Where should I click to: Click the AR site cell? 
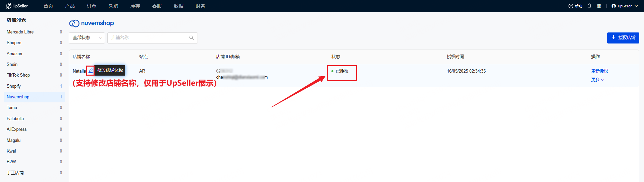point(142,71)
